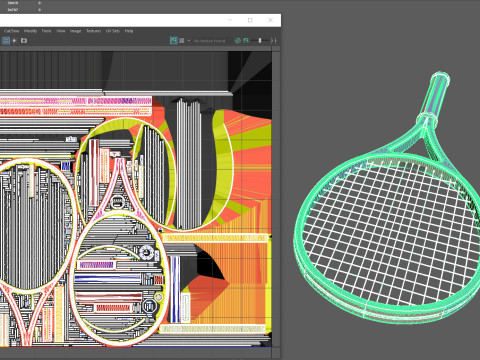Viewport: 480px width, 360px height.
Task: Expand the texture dropdown arrow
Action: coord(189,41)
